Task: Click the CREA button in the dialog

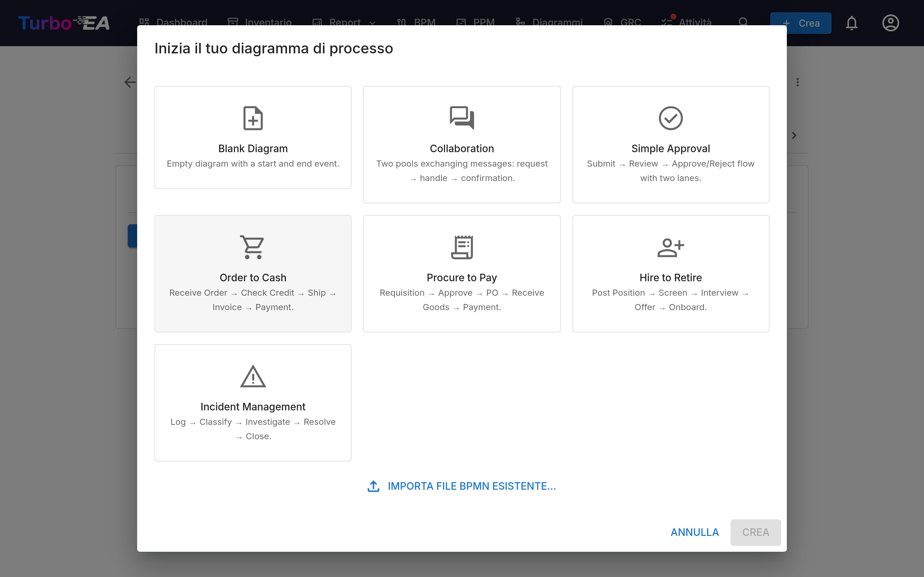Action: (x=755, y=532)
